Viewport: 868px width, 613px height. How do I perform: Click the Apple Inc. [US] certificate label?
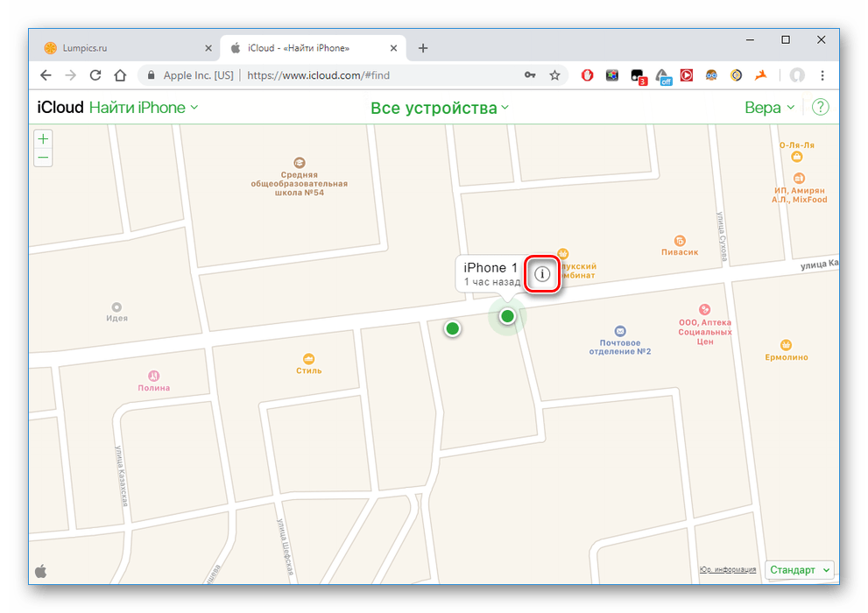[x=198, y=75]
